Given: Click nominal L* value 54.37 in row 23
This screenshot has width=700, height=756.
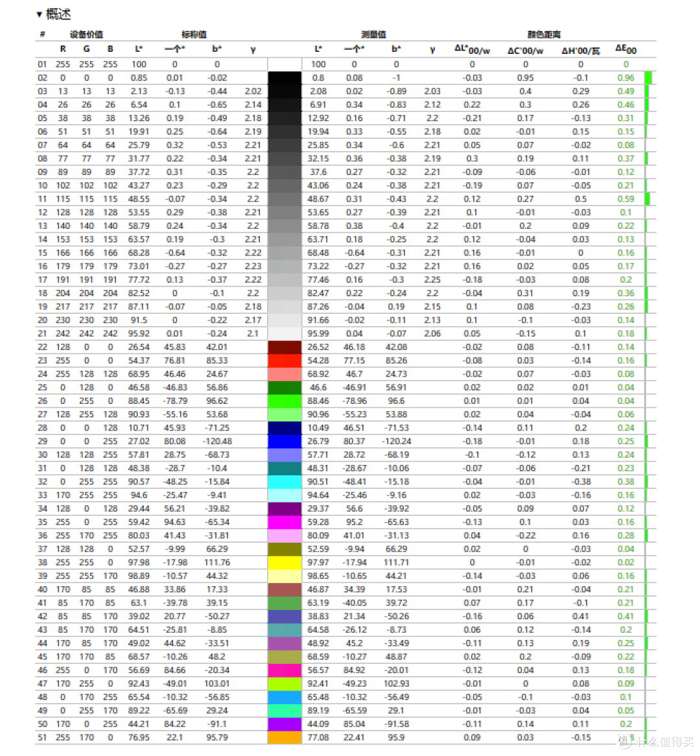Looking at the screenshot, I should tap(138, 360).
